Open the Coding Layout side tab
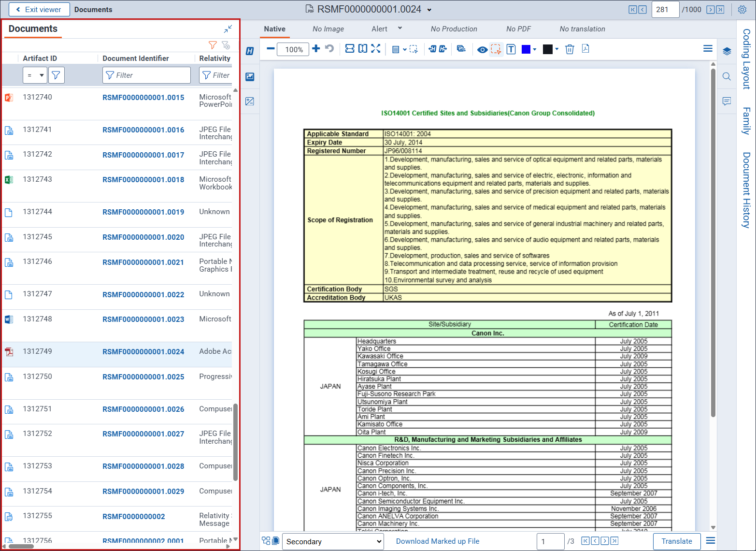The height and width of the screenshot is (551, 756). (746, 59)
